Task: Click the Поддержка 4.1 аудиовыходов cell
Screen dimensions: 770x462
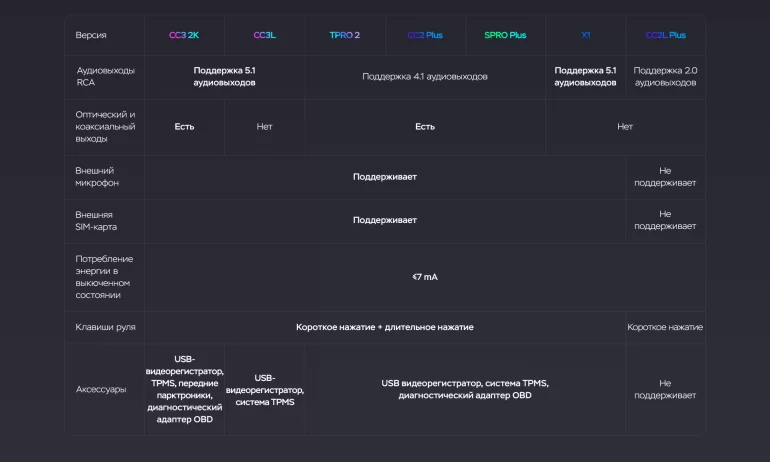Action: click(x=424, y=76)
